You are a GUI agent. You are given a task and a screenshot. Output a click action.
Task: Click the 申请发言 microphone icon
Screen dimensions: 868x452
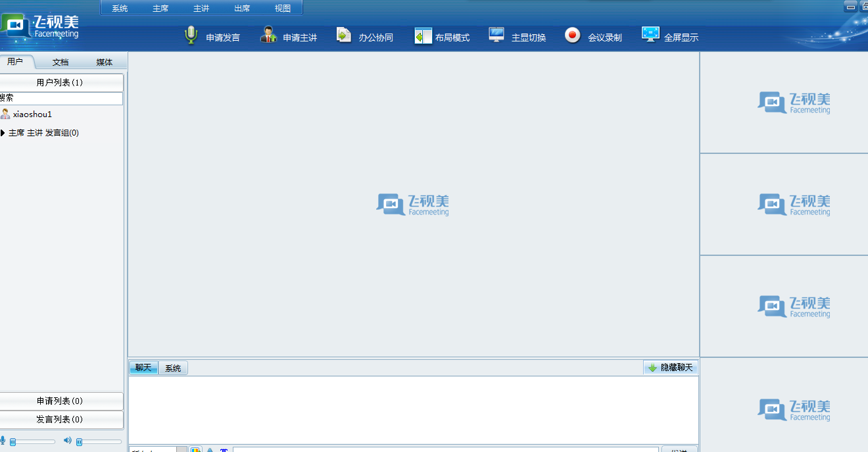coord(191,36)
